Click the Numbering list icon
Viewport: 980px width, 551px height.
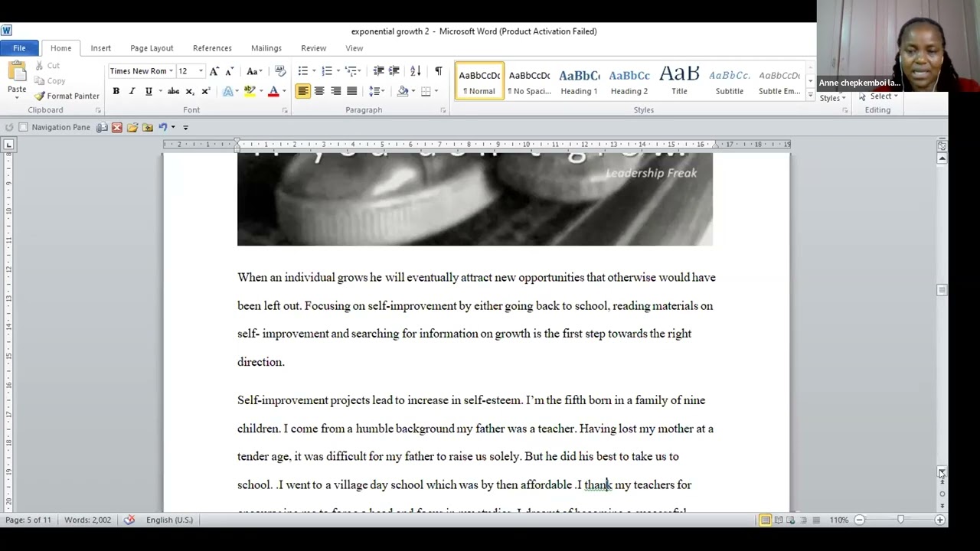[327, 71]
